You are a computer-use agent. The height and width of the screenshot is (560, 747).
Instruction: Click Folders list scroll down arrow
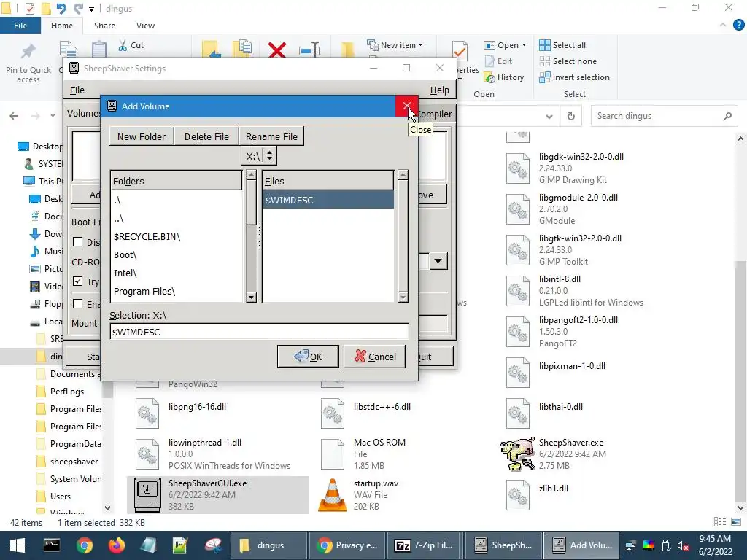pos(251,297)
